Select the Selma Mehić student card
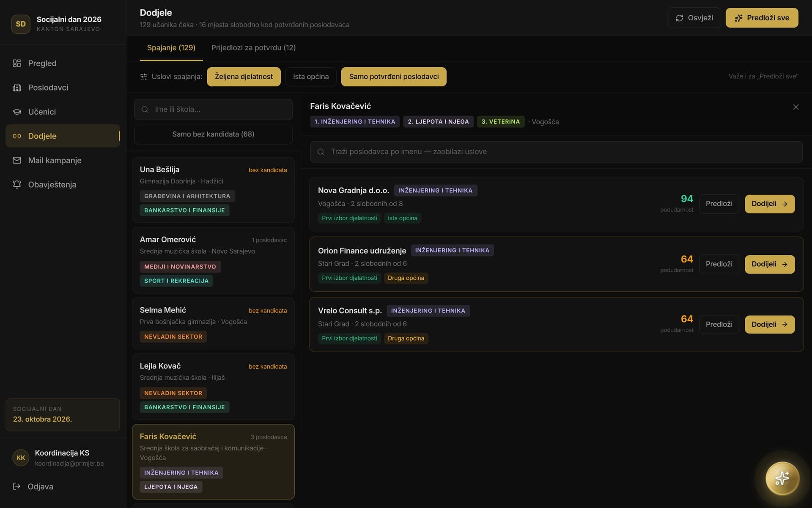Screen dimensions: 812x508 213,323
